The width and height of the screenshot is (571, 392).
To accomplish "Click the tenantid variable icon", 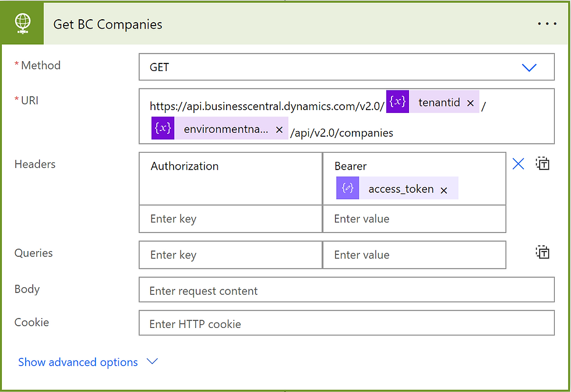I will point(397,101).
